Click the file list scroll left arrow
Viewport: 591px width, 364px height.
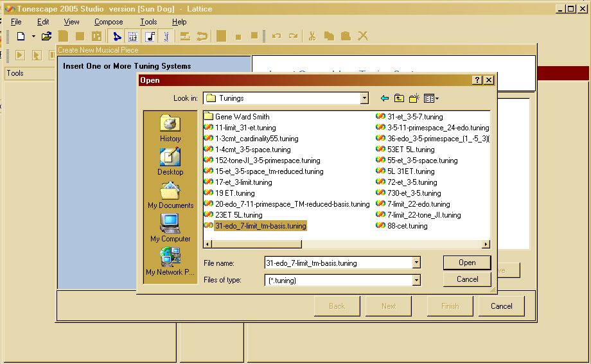(x=207, y=244)
